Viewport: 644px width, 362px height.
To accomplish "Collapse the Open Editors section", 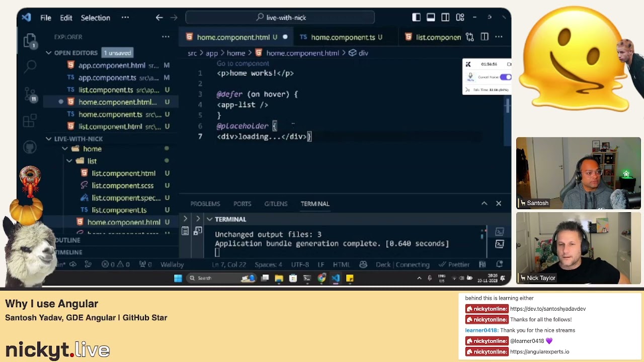I will tap(49, 53).
